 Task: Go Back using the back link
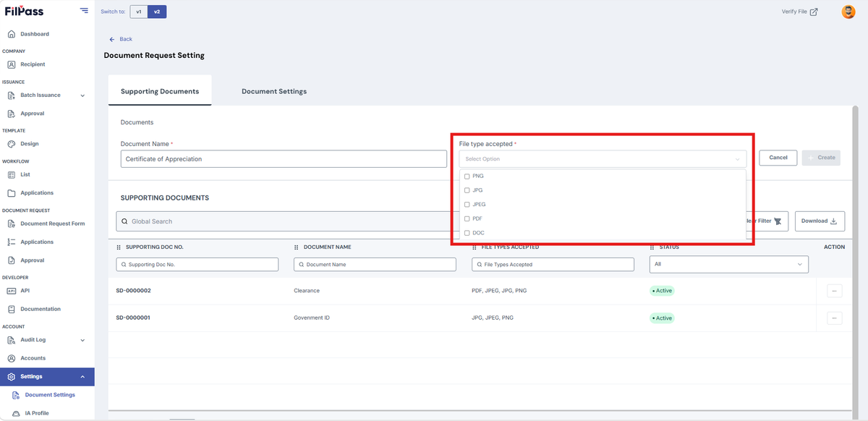[121, 39]
